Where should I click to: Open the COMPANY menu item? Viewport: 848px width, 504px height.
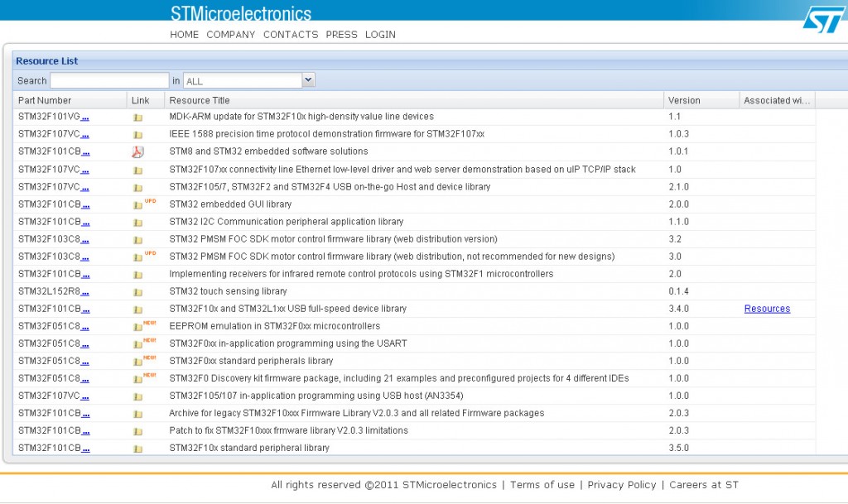point(231,35)
